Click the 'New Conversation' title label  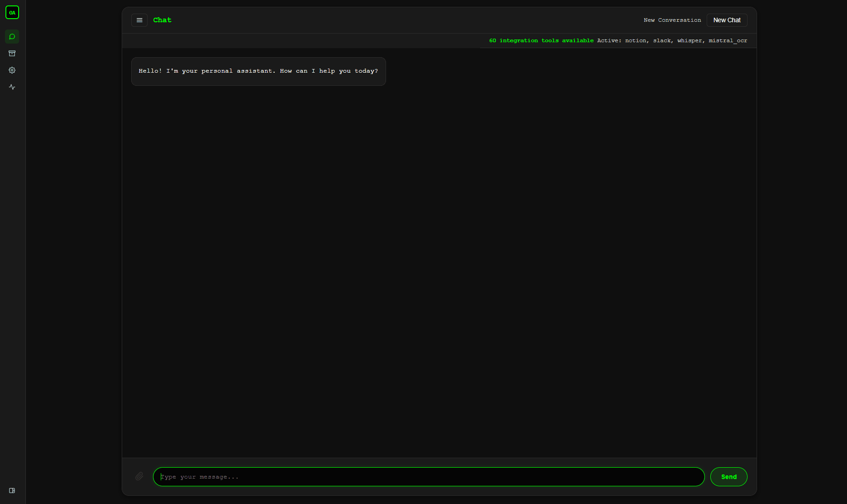672,20
